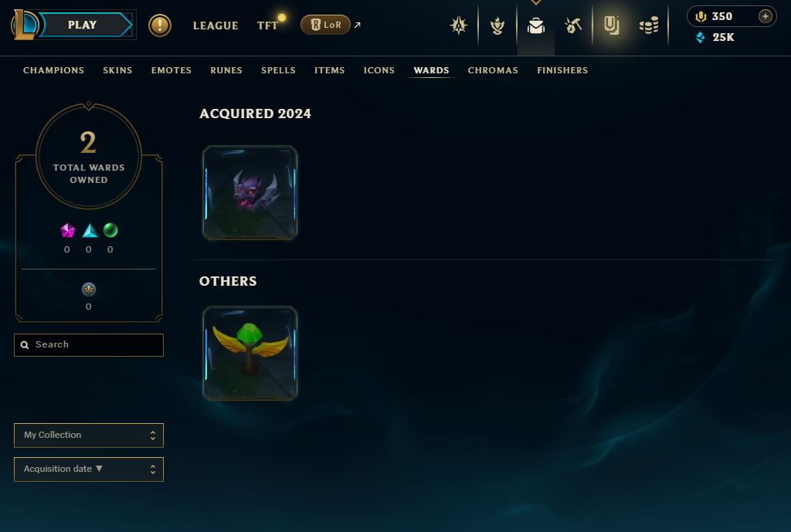Click the highlighted Battle Pass banner icon

point(612,25)
